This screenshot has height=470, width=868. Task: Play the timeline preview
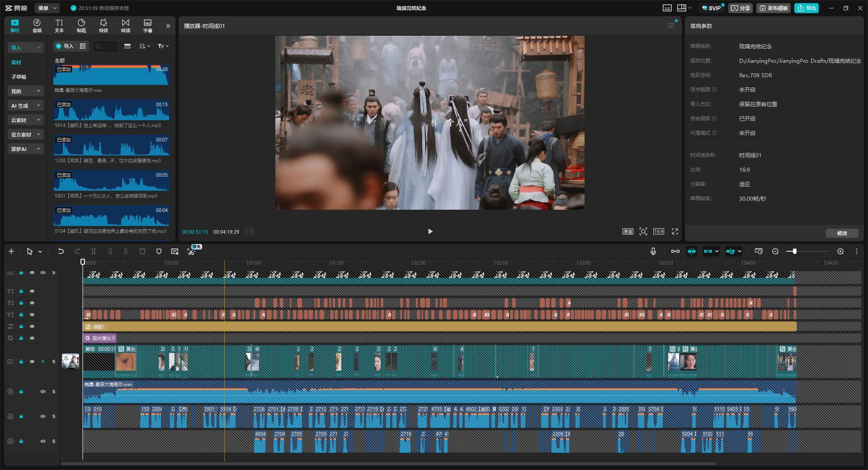coord(430,231)
